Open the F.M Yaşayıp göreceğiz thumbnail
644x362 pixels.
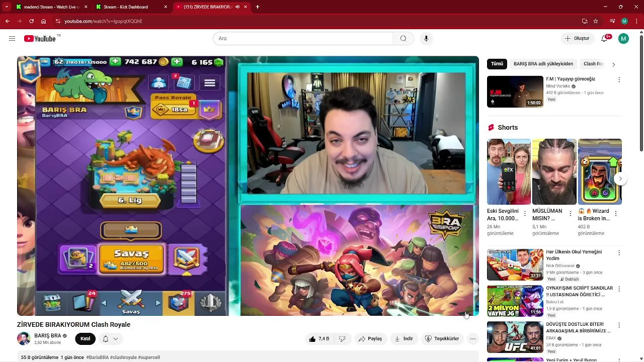pyautogui.click(x=515, y=92)
